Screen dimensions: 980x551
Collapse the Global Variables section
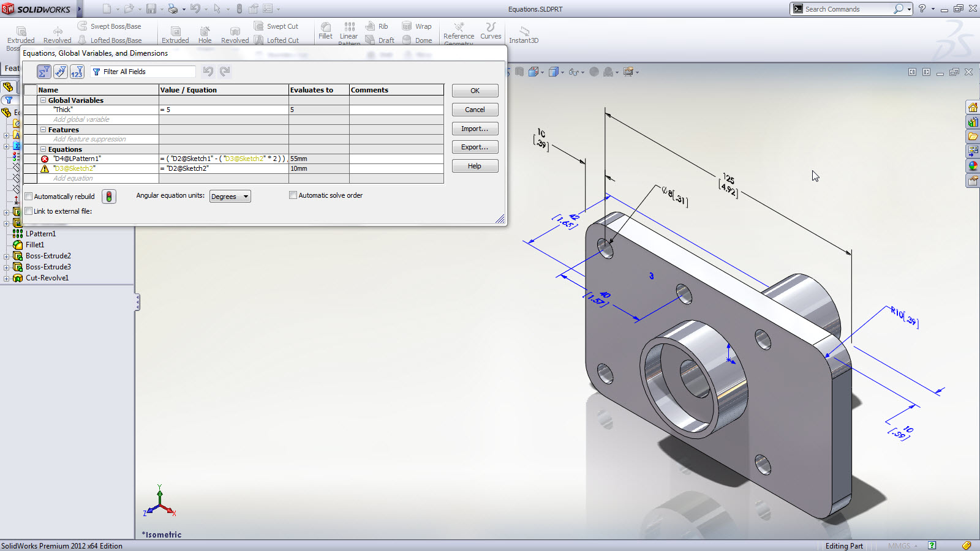43,100
